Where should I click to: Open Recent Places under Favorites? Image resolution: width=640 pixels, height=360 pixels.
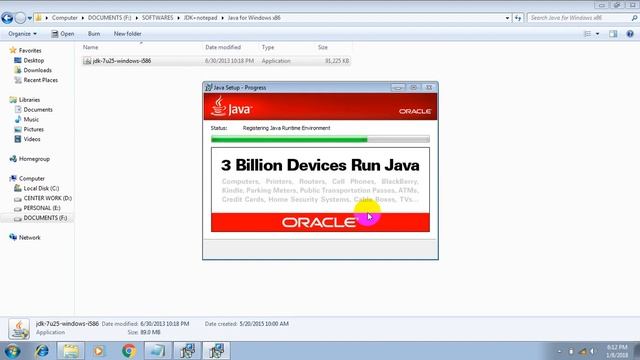[40, 80]
